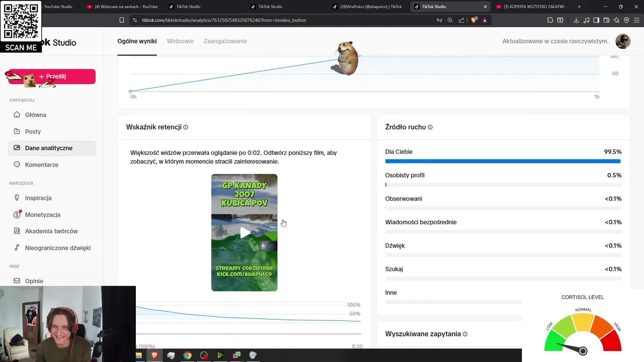Open the media playlist music note icon
This screenshot has width=644, height=362.
(x=587, y=20)
